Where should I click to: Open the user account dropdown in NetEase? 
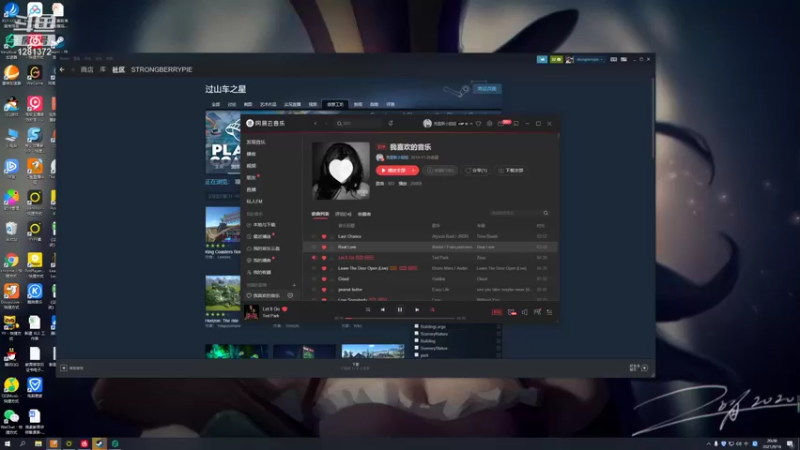tap(447, 123)
